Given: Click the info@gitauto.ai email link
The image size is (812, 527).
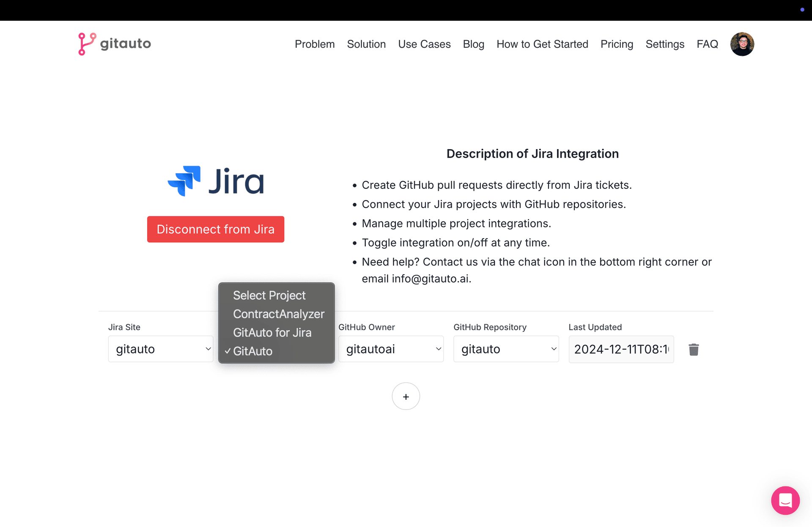Looking at the screenshot, I should click(430, 279).
